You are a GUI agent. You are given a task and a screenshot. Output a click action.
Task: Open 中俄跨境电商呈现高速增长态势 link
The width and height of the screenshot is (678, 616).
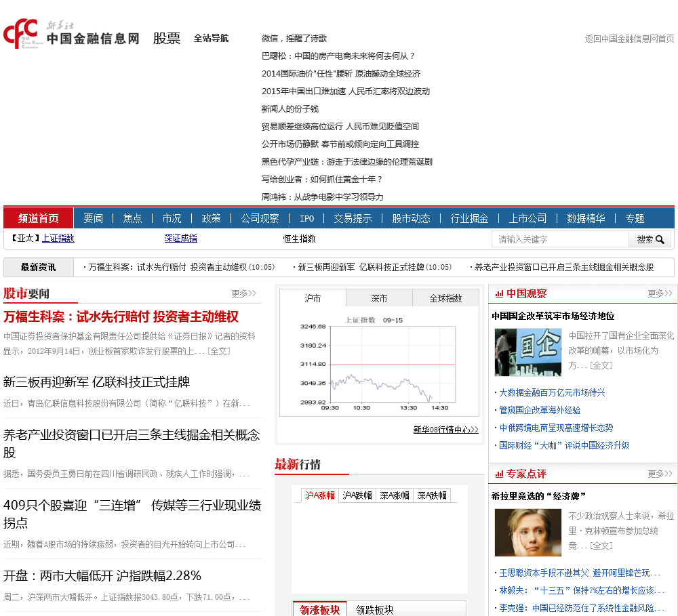[x=556, y=428]
